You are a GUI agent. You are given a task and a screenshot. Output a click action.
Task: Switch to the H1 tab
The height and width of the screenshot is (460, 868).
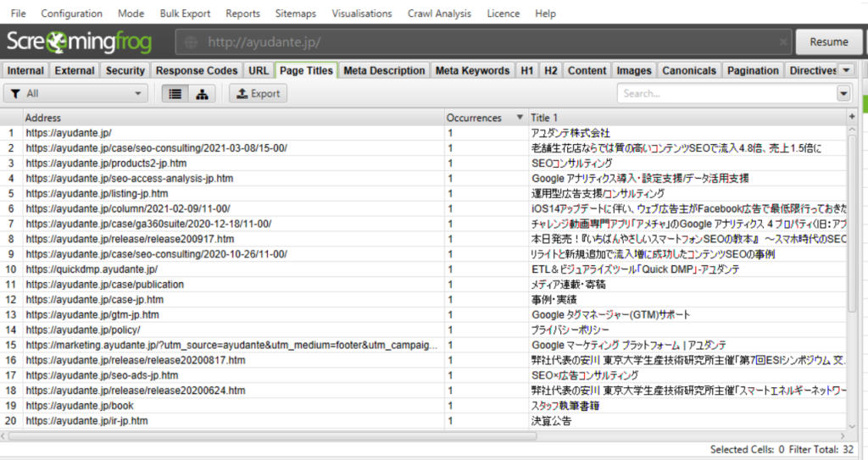coord(527,70)
